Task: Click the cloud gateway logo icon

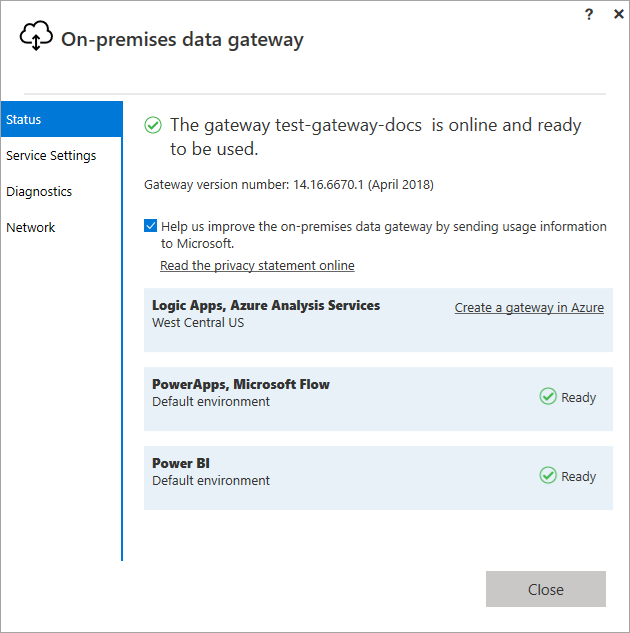Action: coord(36,36)
